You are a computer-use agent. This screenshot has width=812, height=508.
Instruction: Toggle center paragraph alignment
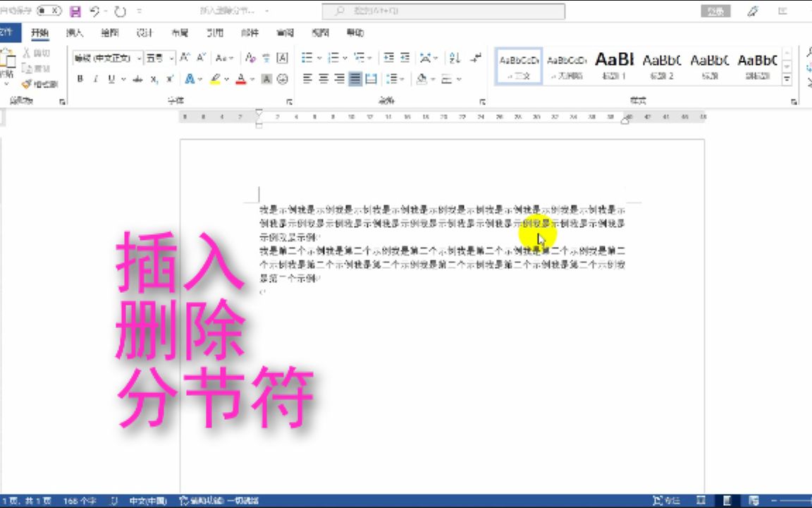(324, 79)
